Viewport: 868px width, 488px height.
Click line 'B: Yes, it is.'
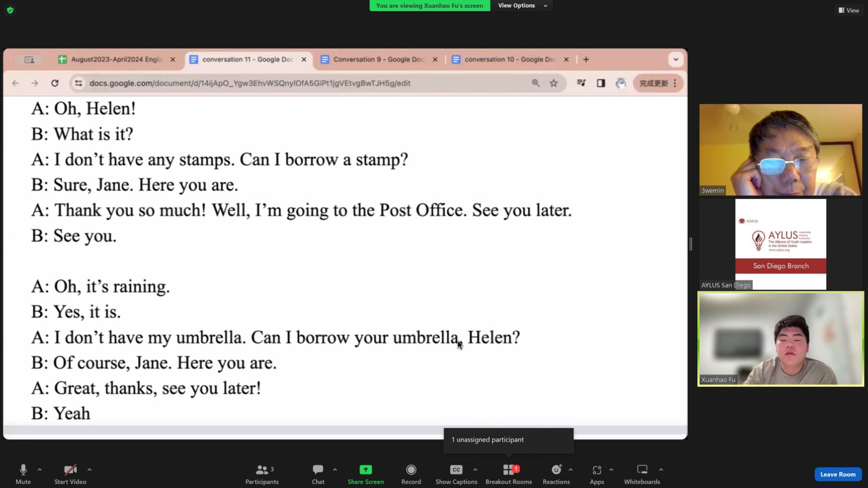76,312
